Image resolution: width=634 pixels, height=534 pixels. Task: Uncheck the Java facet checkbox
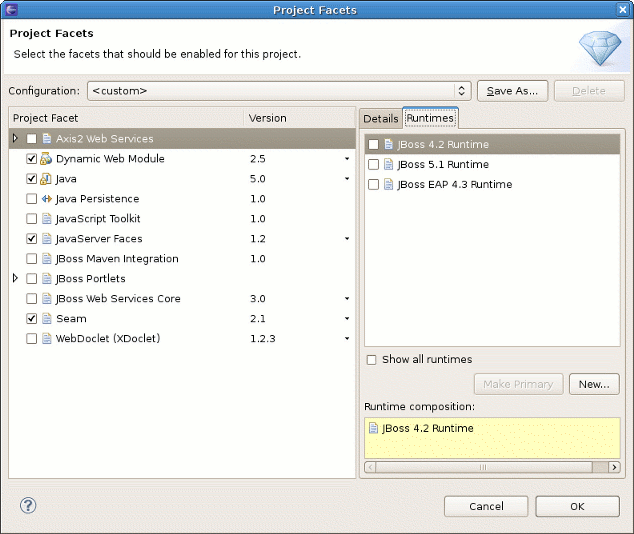32,179
